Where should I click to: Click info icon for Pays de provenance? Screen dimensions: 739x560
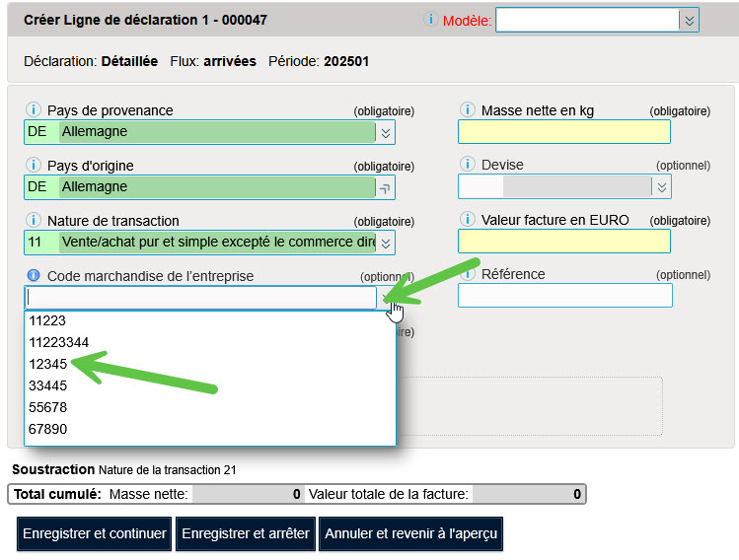33,109
